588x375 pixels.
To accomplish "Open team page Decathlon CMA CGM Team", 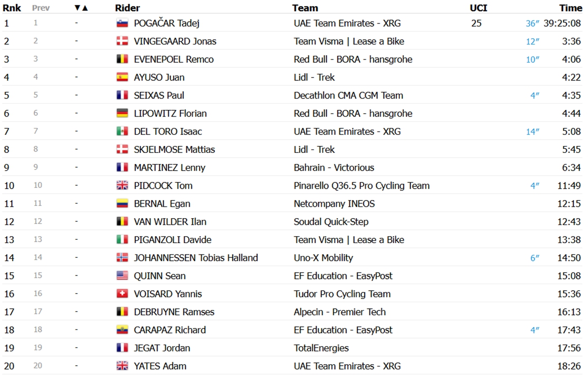I will point(348,96).
